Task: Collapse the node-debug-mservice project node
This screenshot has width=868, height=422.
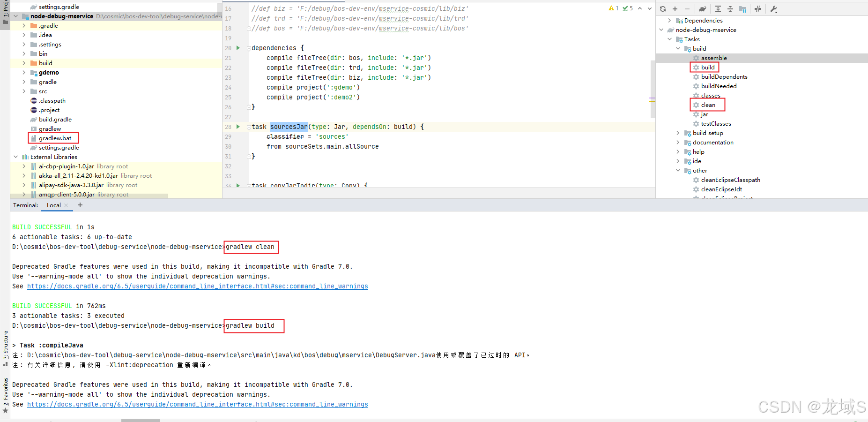Action: point(661,30)
